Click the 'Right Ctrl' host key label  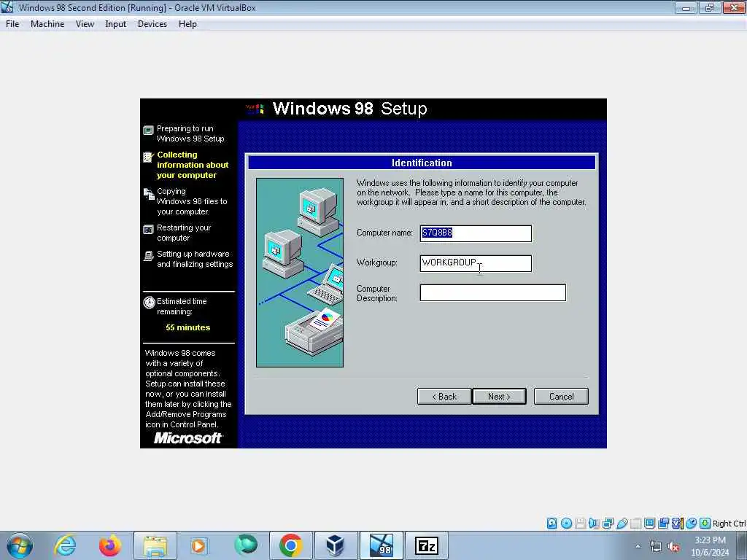click(x=729, y=524)
